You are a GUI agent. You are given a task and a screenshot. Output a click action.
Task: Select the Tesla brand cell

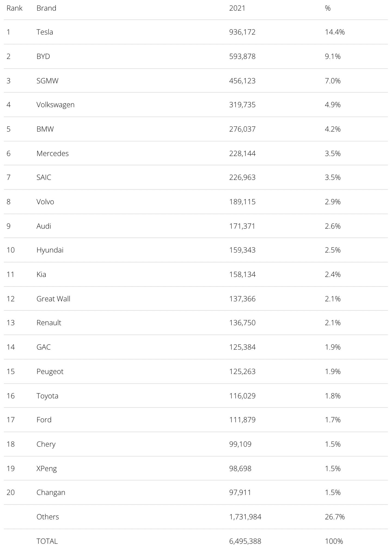(45, 32)
